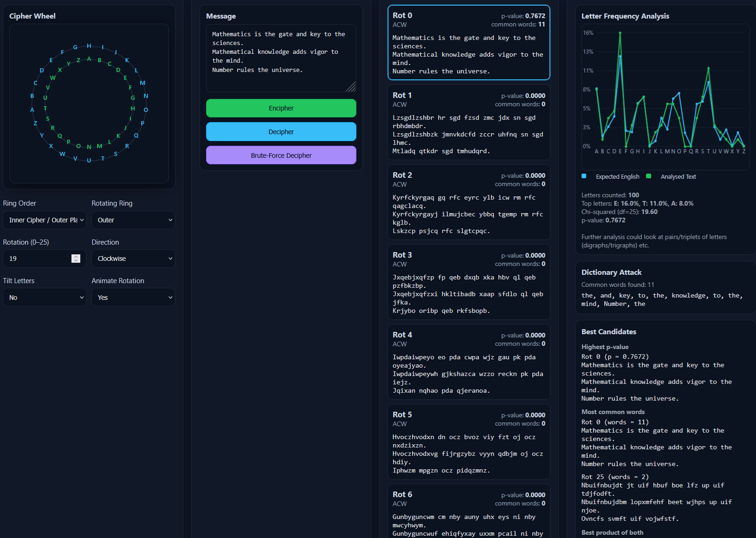Open the Tilt Letters dropdown
Screen dimensions: 756x538
[x=45, y=298]
